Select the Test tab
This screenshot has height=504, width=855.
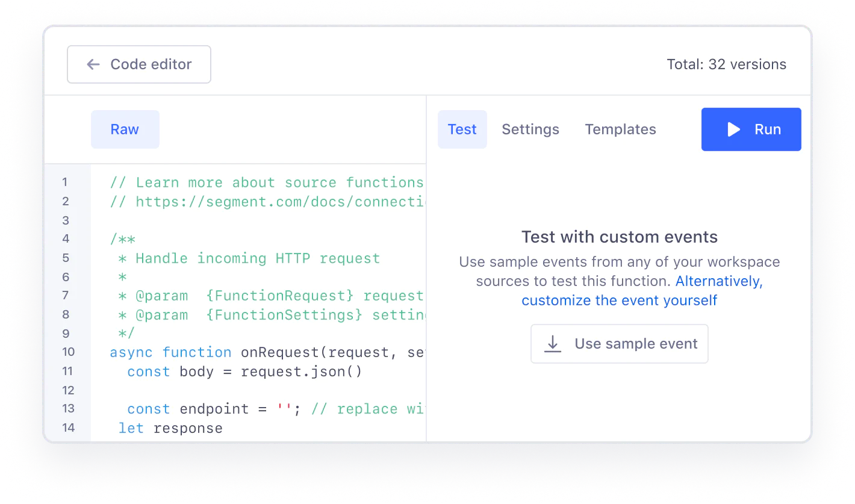[462, 129]
